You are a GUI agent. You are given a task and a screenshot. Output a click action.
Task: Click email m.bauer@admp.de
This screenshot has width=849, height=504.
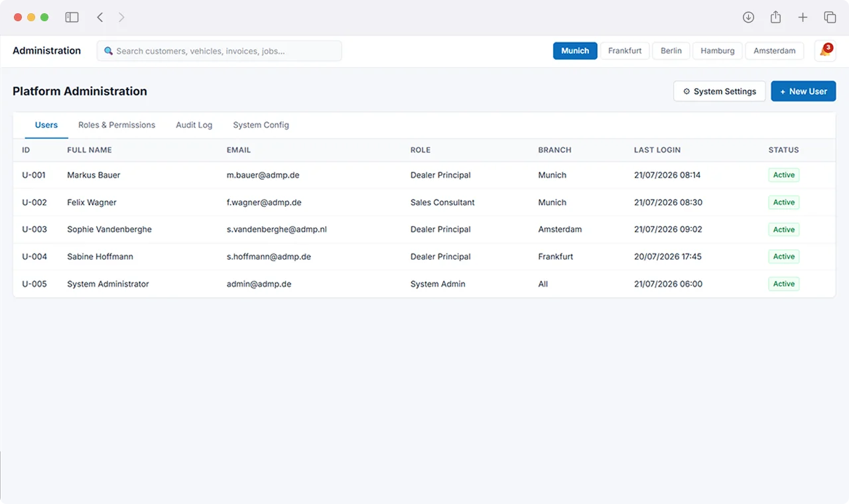(263, 175)
